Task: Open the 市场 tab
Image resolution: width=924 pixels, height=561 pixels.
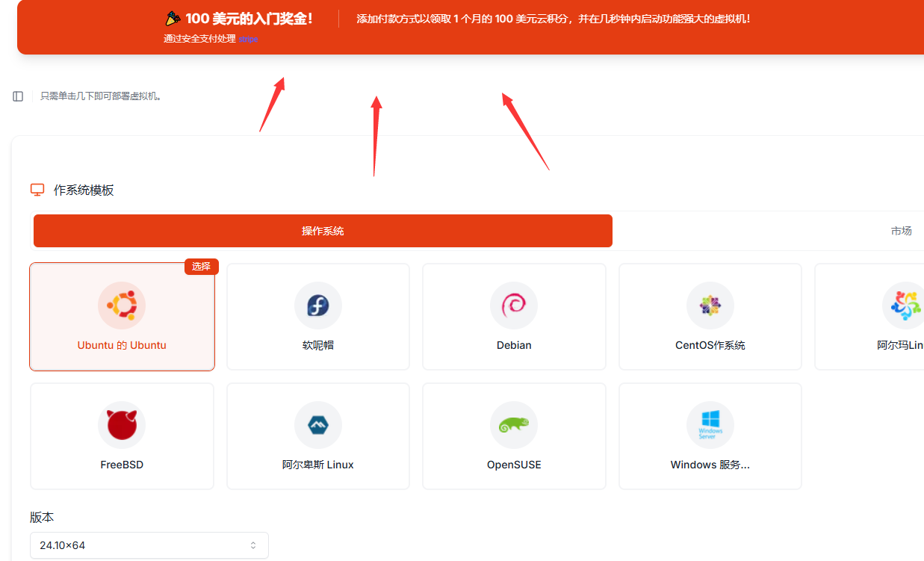Action: click(901, 231)
